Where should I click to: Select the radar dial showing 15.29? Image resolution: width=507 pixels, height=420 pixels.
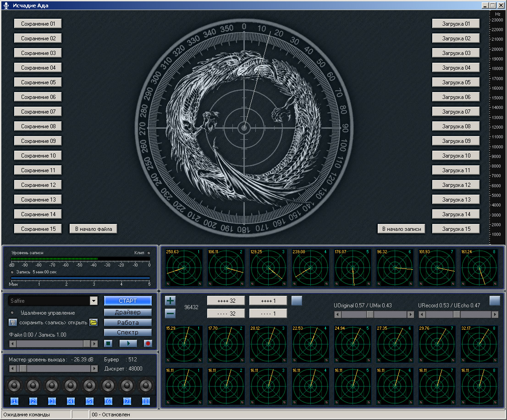(184, 344)
